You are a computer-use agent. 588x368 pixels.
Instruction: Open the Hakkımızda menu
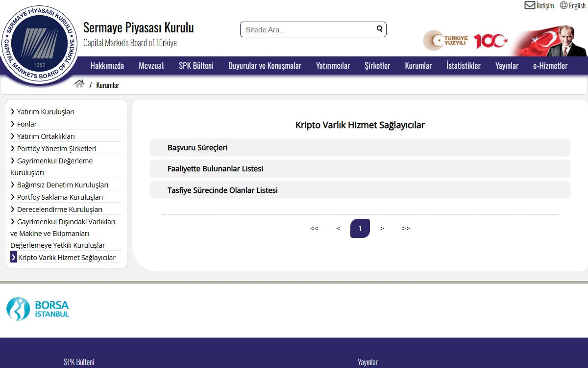point(107,65)
